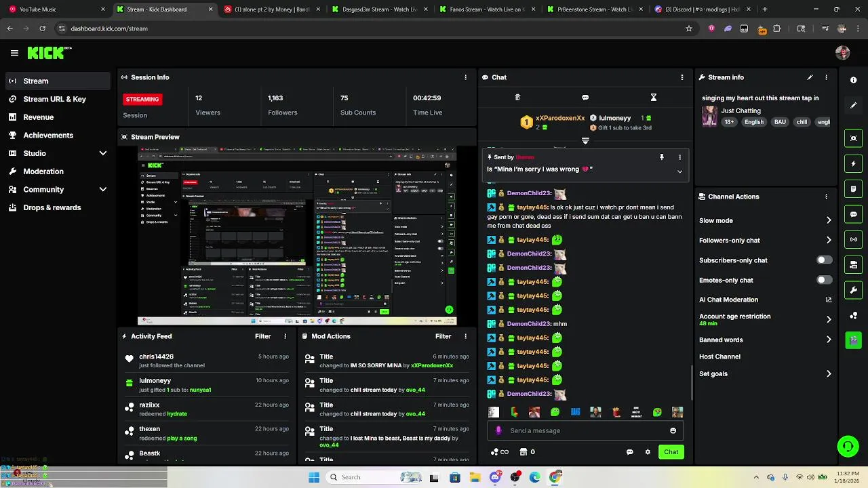The width and height of the screenshot is (868, 488).
Task: Collapse the chat leaderboard handle
Action: [585, 141]
